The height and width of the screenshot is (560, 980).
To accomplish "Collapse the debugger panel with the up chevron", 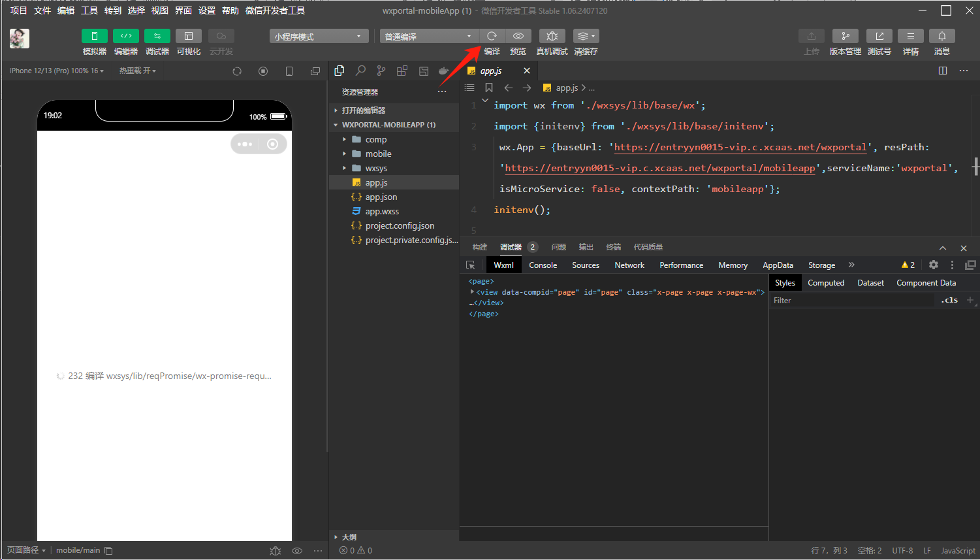I will [943, 248].
